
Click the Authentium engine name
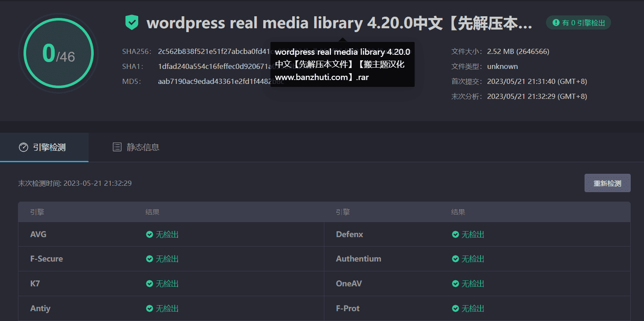click(359, 259)
